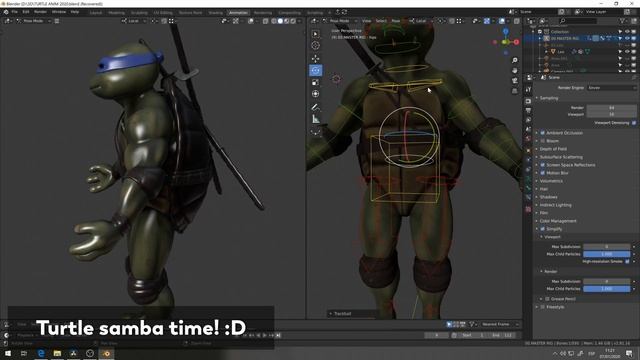This screenshot has width=640, height=360.
Task: Open the Select menu in right viewport header
Action: 381,21
